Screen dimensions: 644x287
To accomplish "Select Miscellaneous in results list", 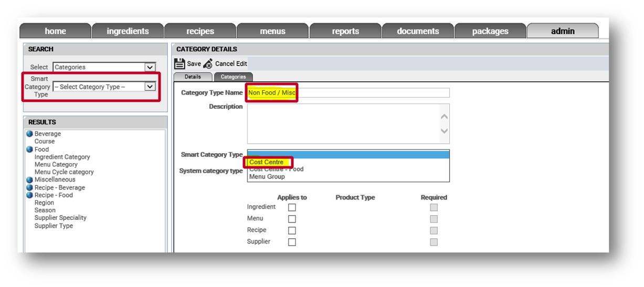I will tap(55, 179).
